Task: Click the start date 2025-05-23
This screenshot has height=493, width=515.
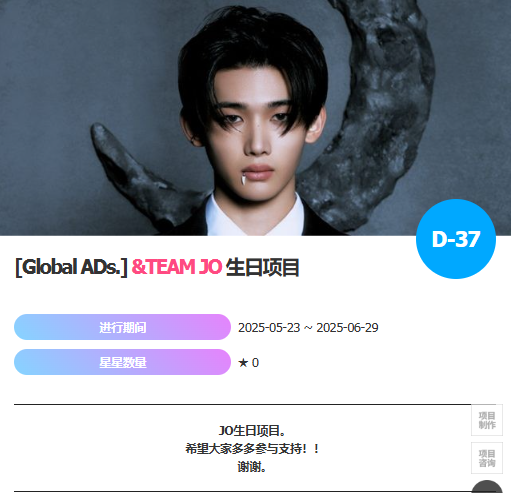Action: click(269, 328)
